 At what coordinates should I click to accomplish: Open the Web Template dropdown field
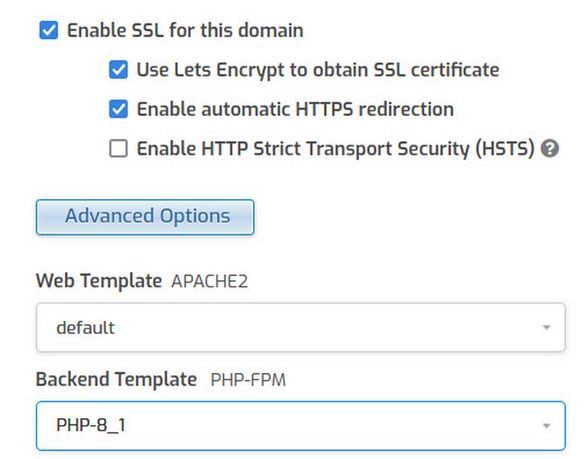301,327
